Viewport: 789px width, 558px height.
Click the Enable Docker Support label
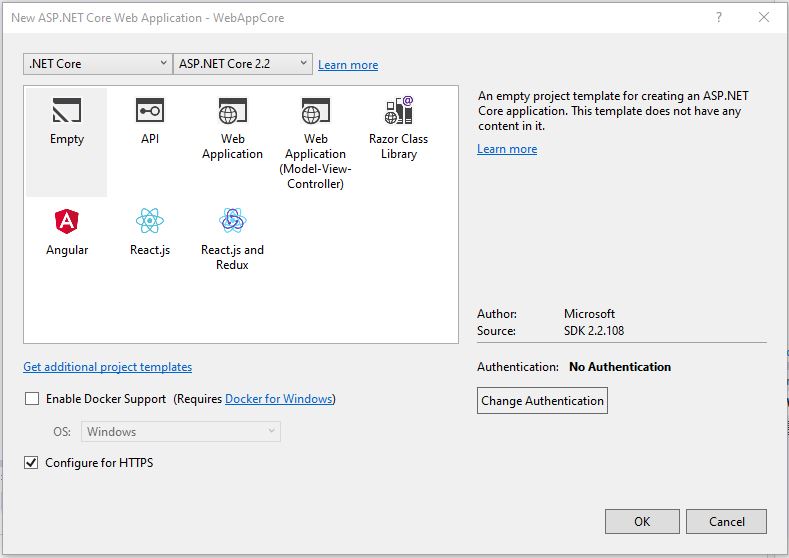coord(106,399)
